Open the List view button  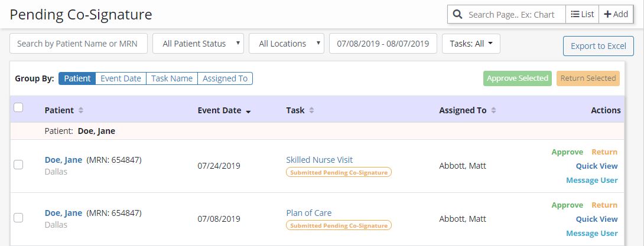pyautogui.click(x=583, y=14)
